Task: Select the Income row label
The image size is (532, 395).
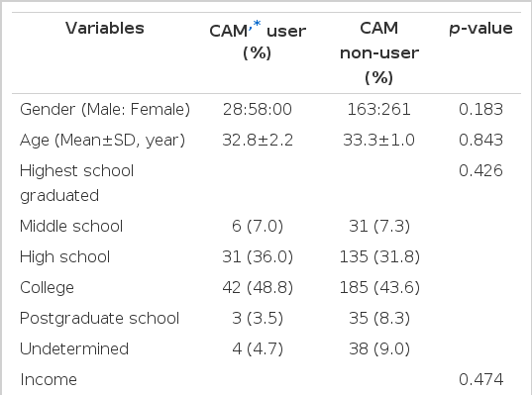Action: (49, 380)
